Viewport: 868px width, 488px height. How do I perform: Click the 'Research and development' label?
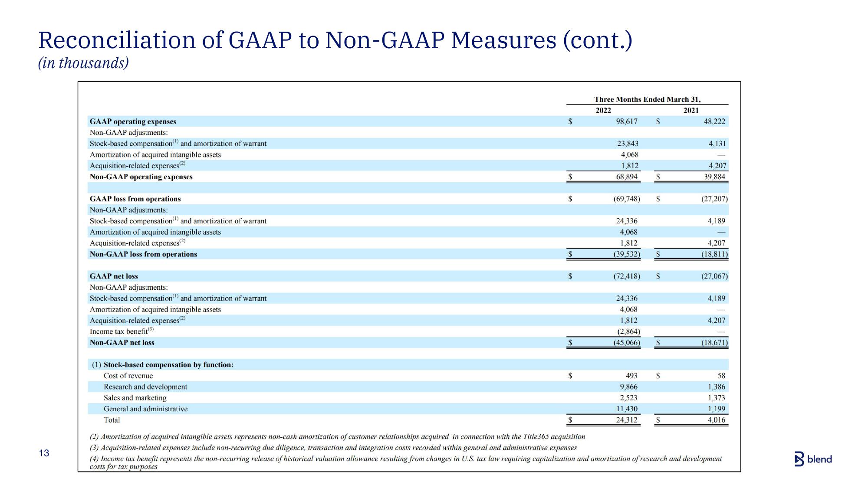[x=145, y=387]
